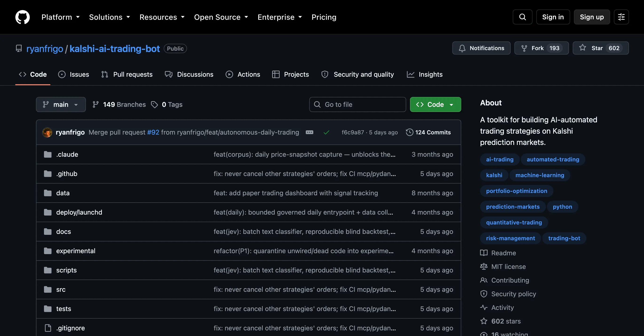This screenshot has width=644, height=336.
Task: Click the tags icon beside 0 Tags
Action: [x=155, y=104]
